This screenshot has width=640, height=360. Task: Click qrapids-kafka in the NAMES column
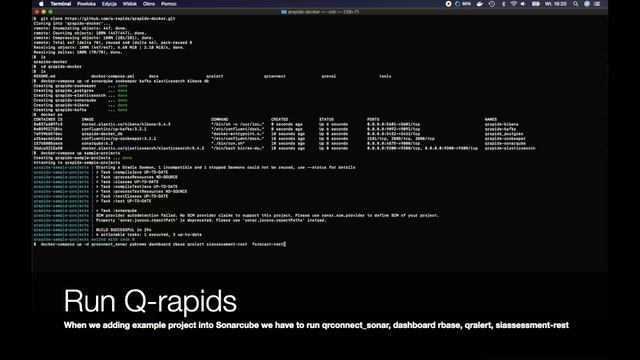[500, 129]
